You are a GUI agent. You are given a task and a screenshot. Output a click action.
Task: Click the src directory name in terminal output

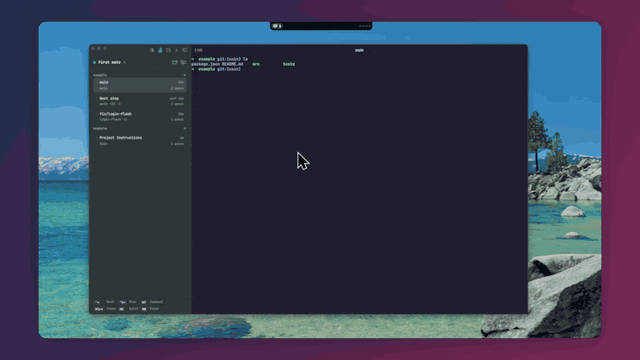pos(256,64)
